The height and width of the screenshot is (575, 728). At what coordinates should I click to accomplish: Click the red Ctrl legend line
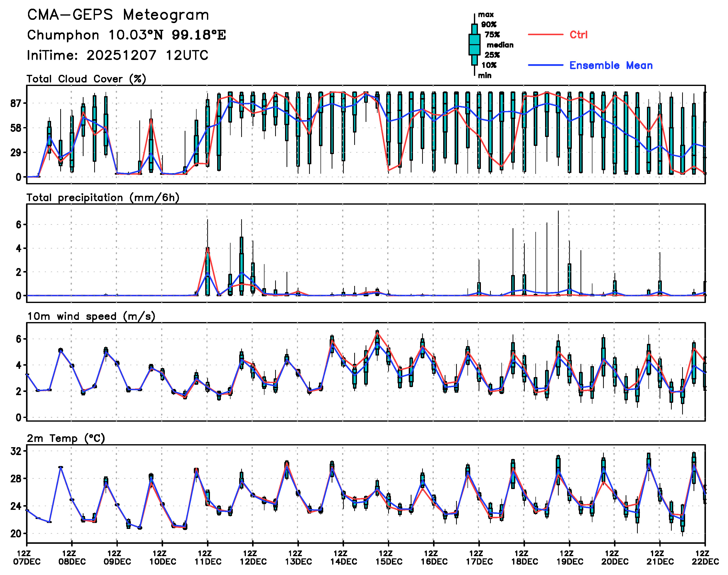point(545,34)
